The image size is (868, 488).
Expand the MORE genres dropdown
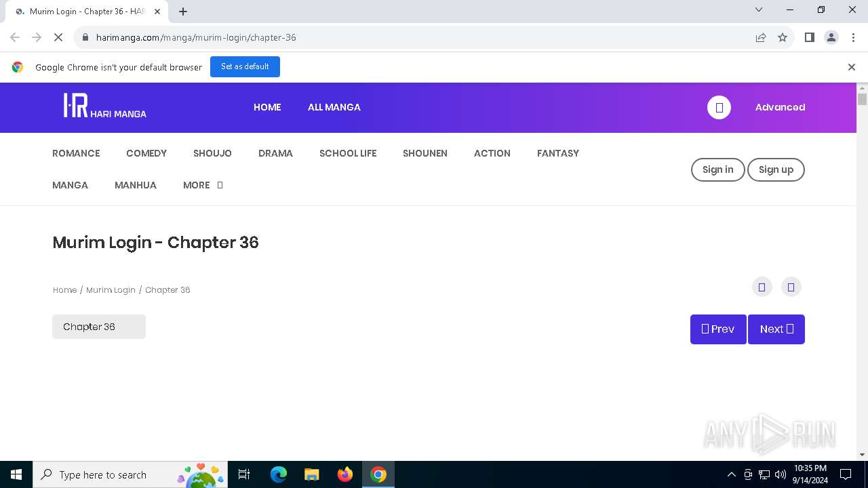(203, 185)
